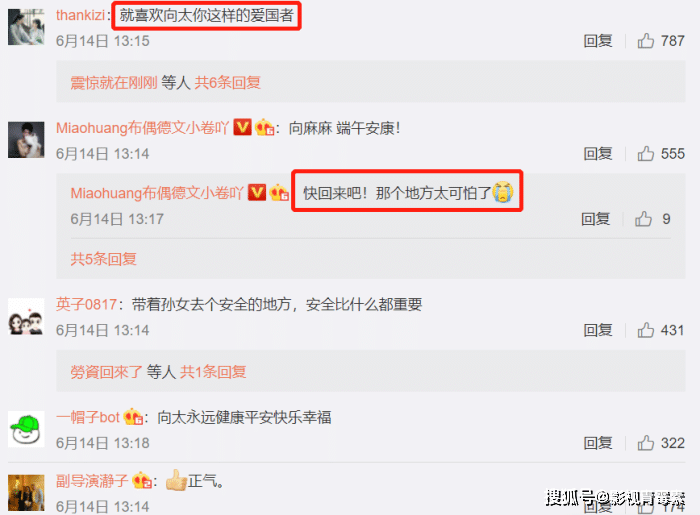Open 震惊就在刚刚 user link

coord(114,83)
